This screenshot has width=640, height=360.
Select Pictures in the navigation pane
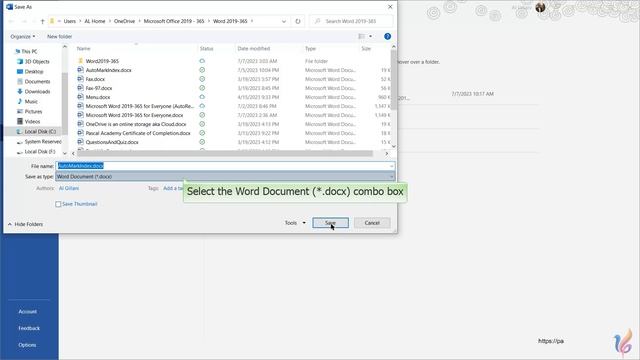coord(33,111)
